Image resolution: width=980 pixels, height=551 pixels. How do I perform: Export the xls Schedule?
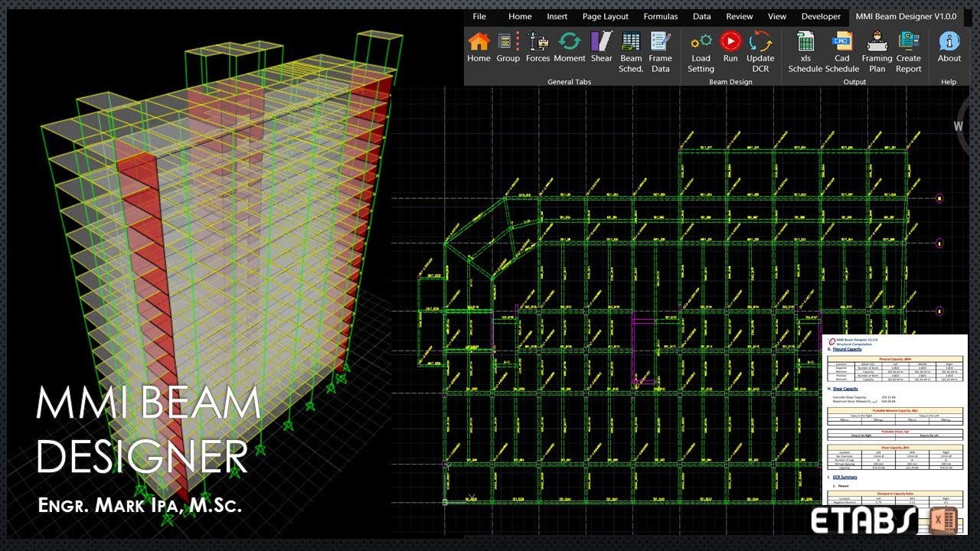point(805,52)
